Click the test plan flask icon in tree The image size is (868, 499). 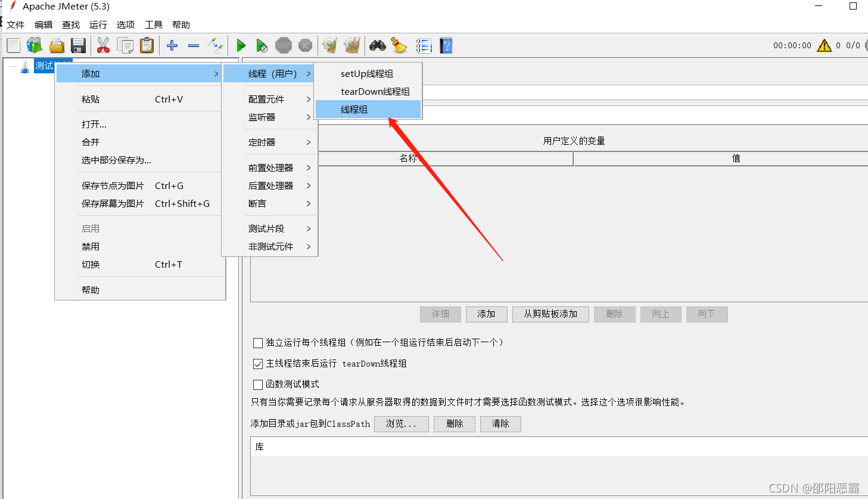pos(25,67)
